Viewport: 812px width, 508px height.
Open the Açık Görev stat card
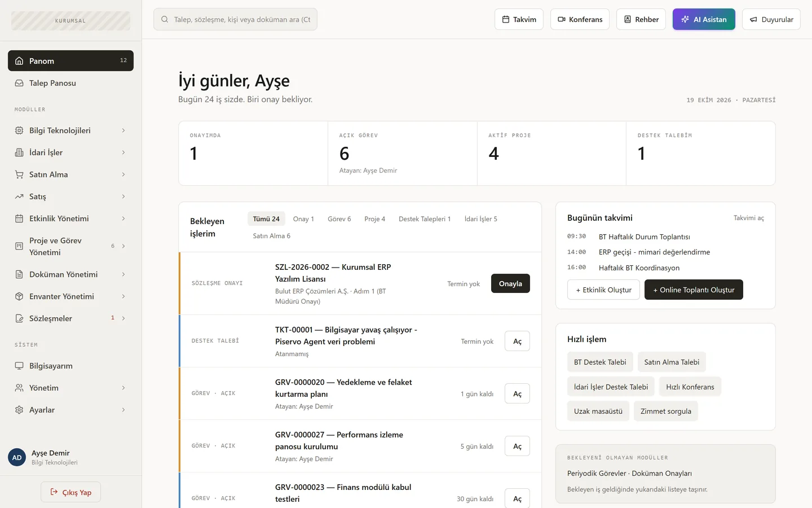pos(403,154)
